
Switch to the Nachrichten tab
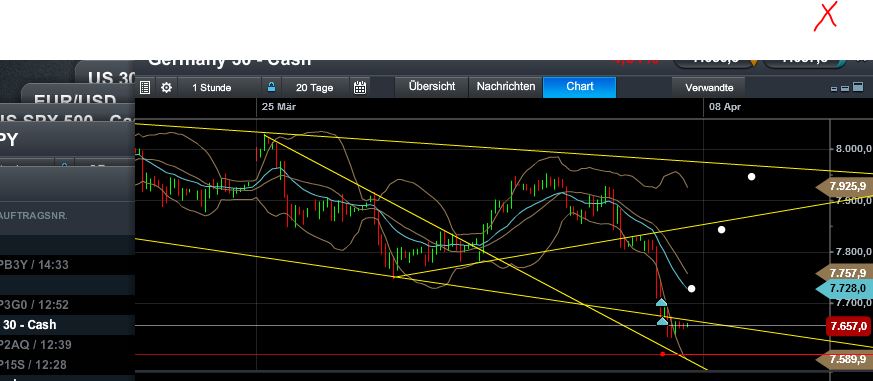coord(506,87)
